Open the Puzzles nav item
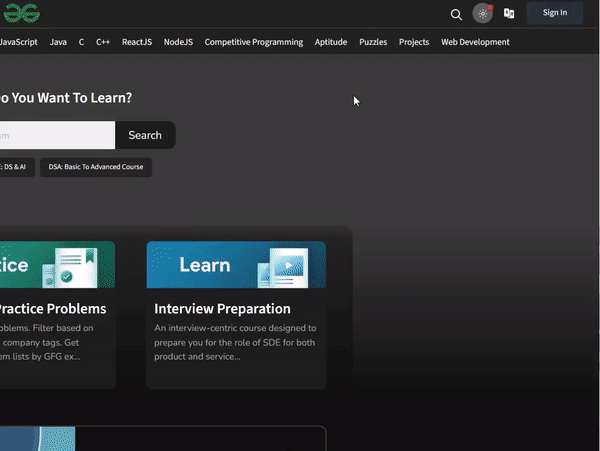This screenshot has width=600, height=451. click(x=373, y=42)
